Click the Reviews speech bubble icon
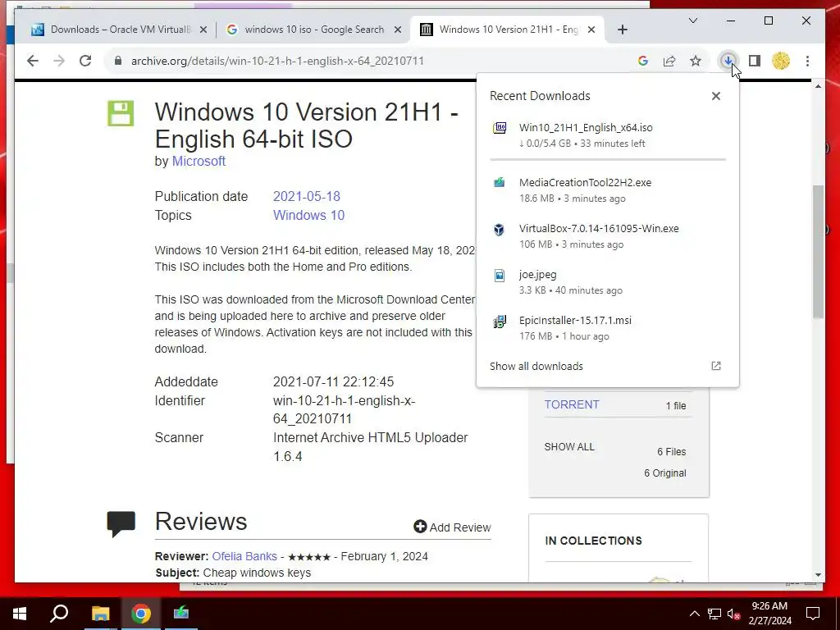Viewport: 840px width, 630px height. coord(121,524)
